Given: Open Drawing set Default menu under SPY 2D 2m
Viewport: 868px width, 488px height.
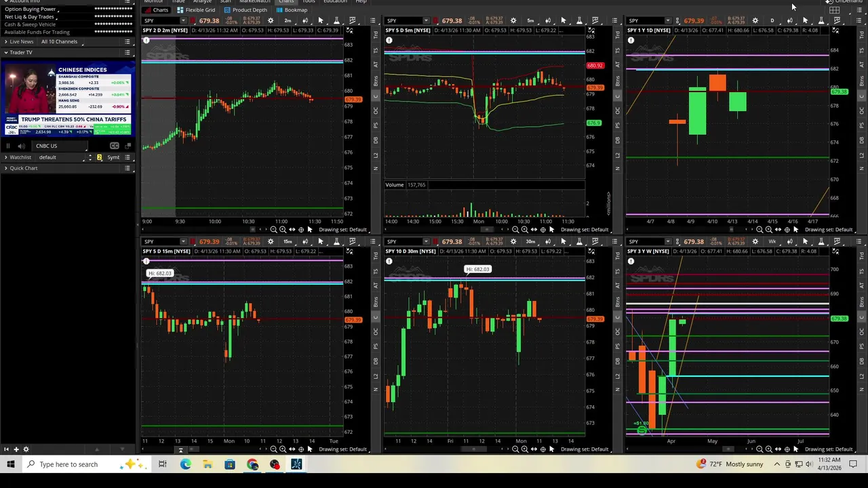Looking at the screenshot, I should pos(343,230).
